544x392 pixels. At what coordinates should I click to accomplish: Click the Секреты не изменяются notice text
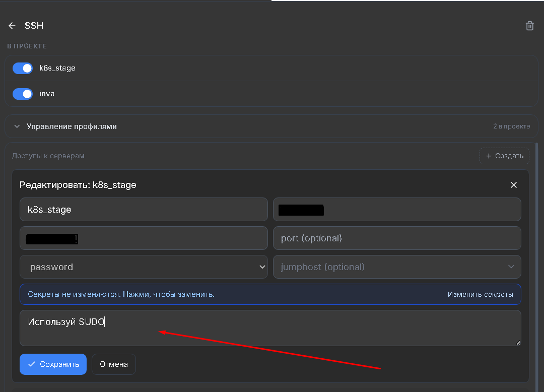[121, 294]
